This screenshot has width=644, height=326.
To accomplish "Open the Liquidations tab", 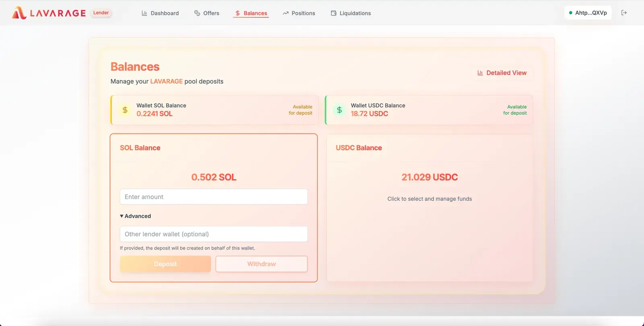I will tap(351, 13).
